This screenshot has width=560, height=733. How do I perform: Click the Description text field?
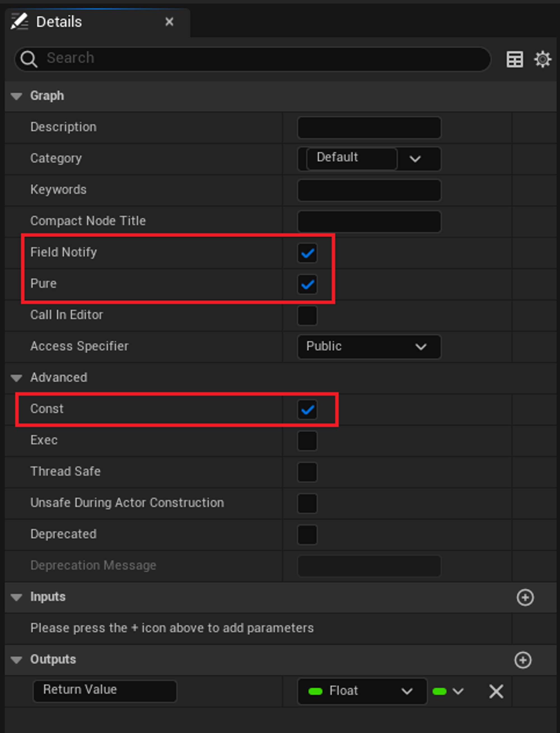pyautogui.click(x=369, y=128)
